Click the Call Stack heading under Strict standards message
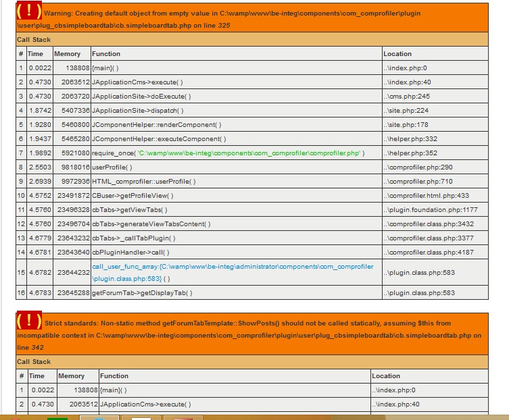 pyautogui.click(x=34, y=362)
